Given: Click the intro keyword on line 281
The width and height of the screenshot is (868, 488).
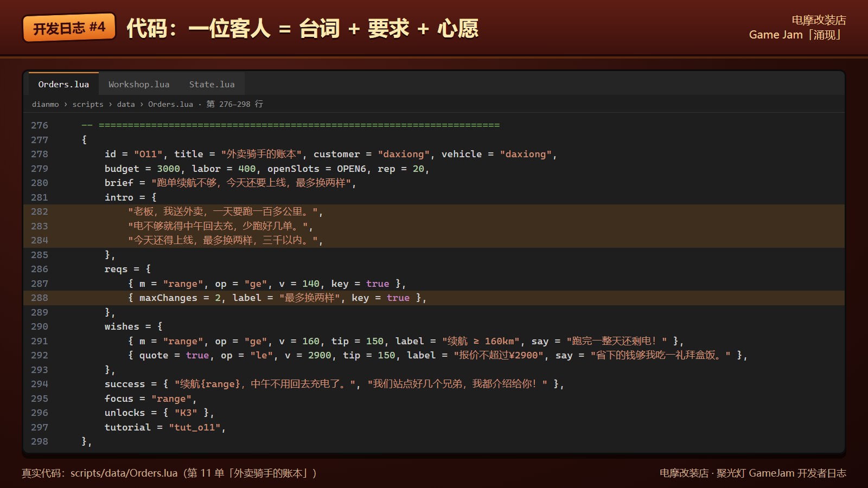Looking at the screenshot, I should (119, 197).
